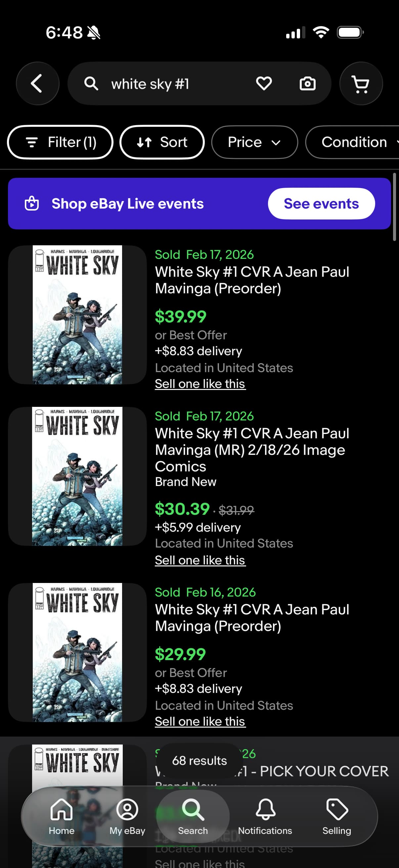Tap the eBay Live shopping bag icon
Screen dimensions: 399x868
32,204
